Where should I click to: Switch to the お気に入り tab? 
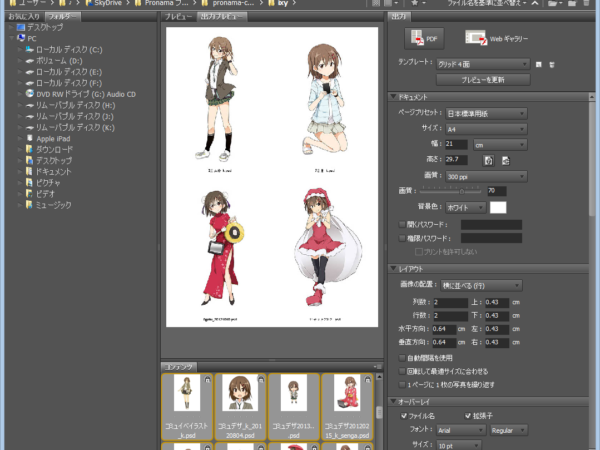[24, 16]
